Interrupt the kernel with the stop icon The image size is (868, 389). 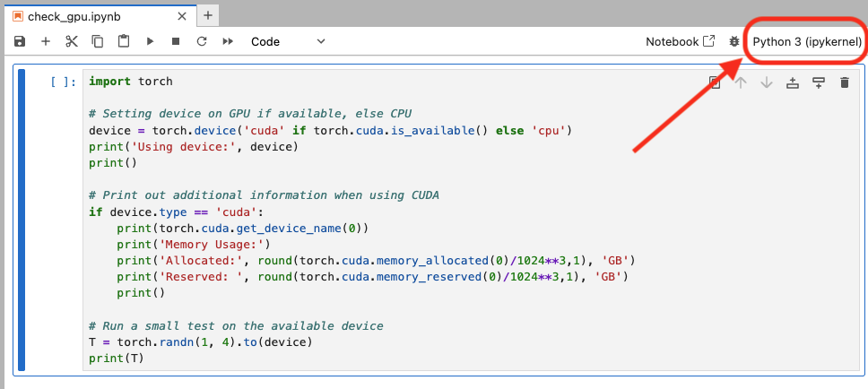(x=176, y=41)
